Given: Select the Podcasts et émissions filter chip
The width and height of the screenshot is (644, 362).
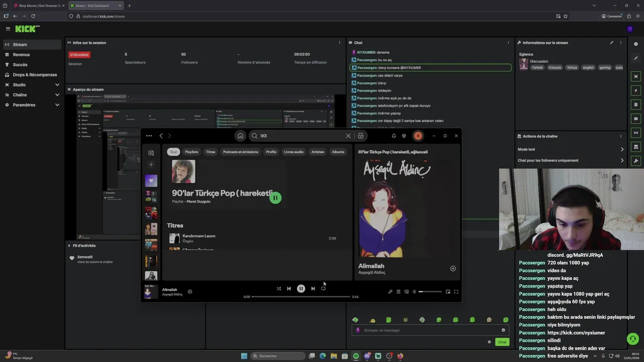Looking at the screenshot, I should pyautogui.click(x=240, y=152).
